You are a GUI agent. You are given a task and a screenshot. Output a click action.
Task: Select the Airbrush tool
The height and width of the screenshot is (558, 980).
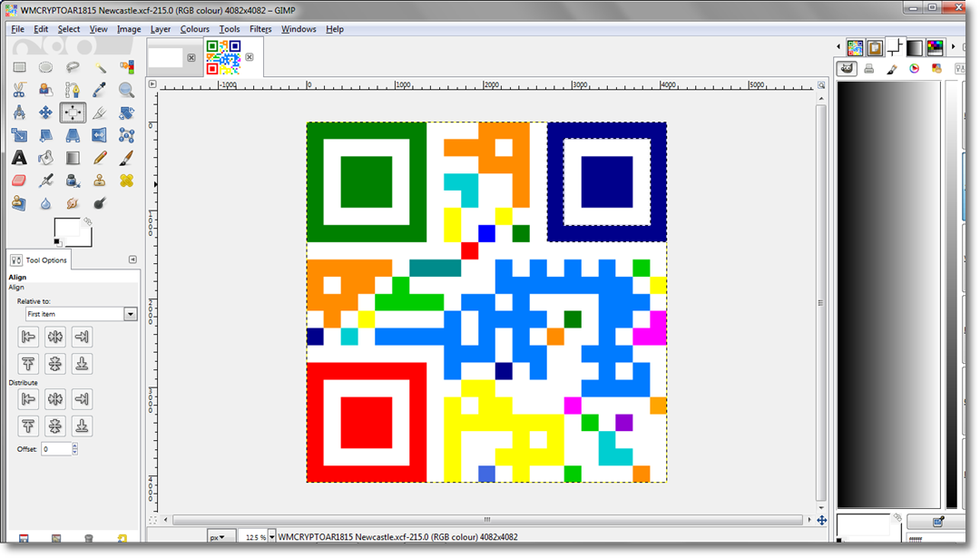click(45, 181)
